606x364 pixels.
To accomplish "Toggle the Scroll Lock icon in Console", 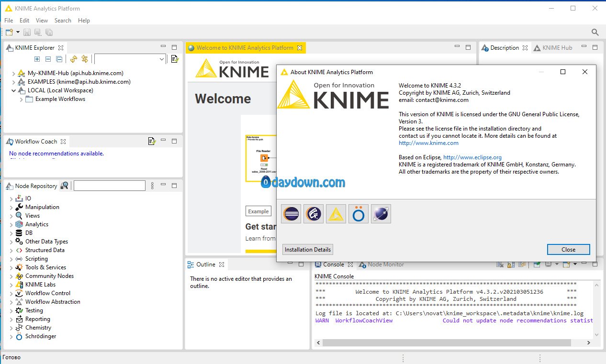I will coord(512,264).
